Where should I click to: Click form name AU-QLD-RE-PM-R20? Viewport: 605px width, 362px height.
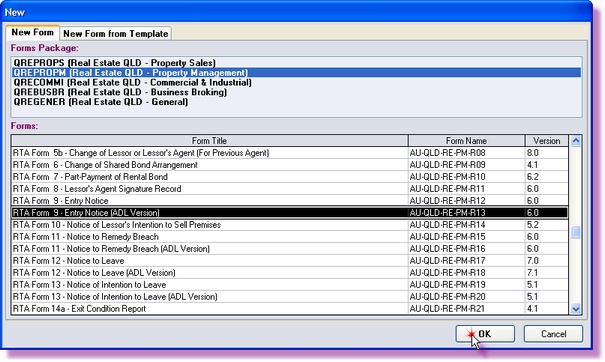coord(447,296)
